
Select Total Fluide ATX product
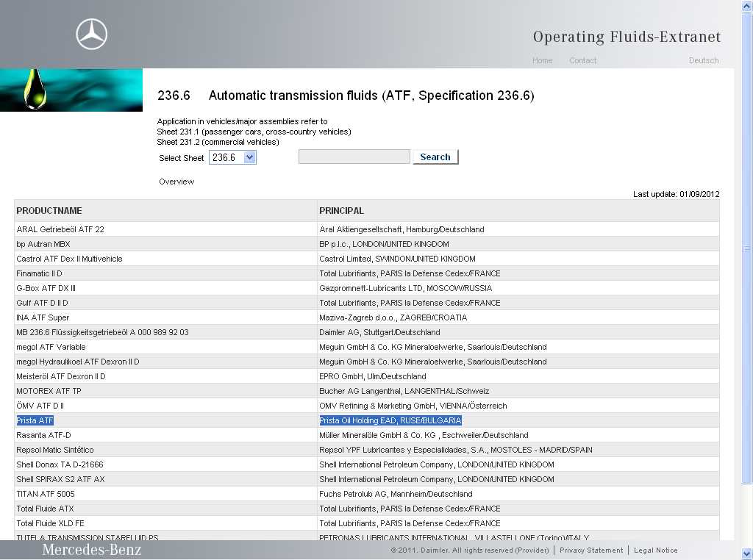(x=45, y=509)
